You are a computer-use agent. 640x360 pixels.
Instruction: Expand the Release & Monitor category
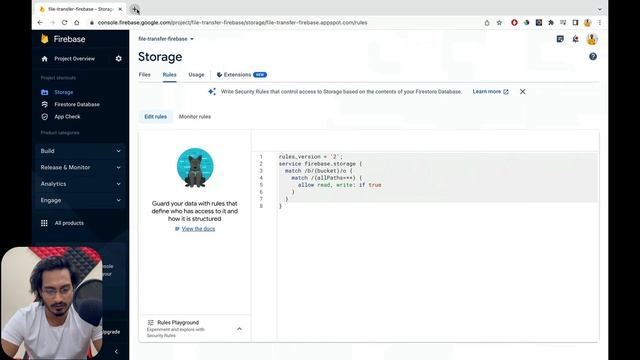(80, 167)
